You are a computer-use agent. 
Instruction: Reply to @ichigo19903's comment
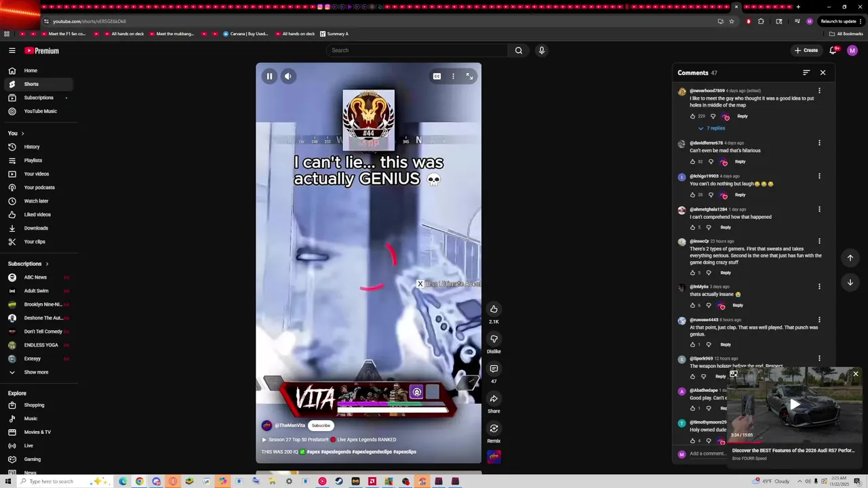click(740, 195)
